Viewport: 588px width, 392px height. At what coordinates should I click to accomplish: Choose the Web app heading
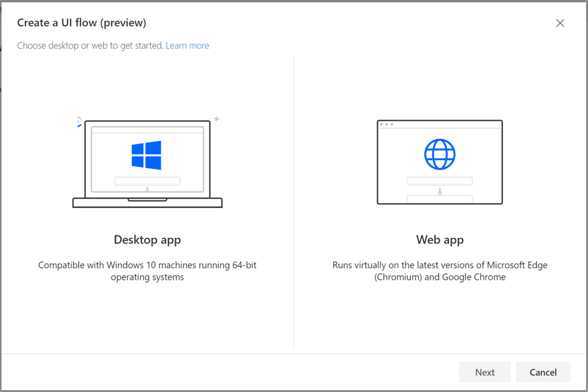coord(440,240)
